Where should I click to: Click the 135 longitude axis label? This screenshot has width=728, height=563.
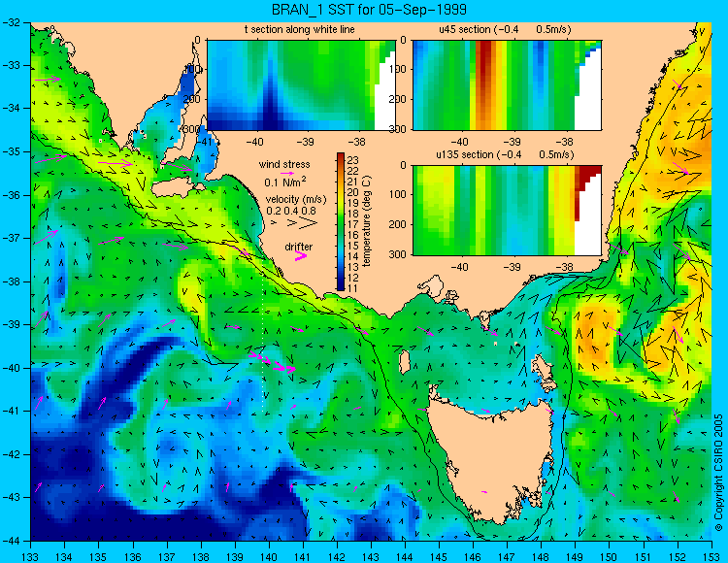(x=98, y=556)
